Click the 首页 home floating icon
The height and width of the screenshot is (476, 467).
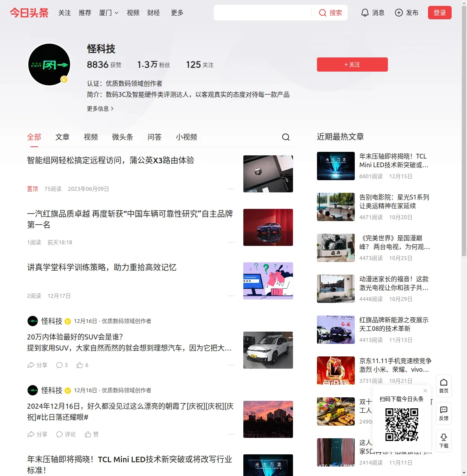[x=444, y=386]
